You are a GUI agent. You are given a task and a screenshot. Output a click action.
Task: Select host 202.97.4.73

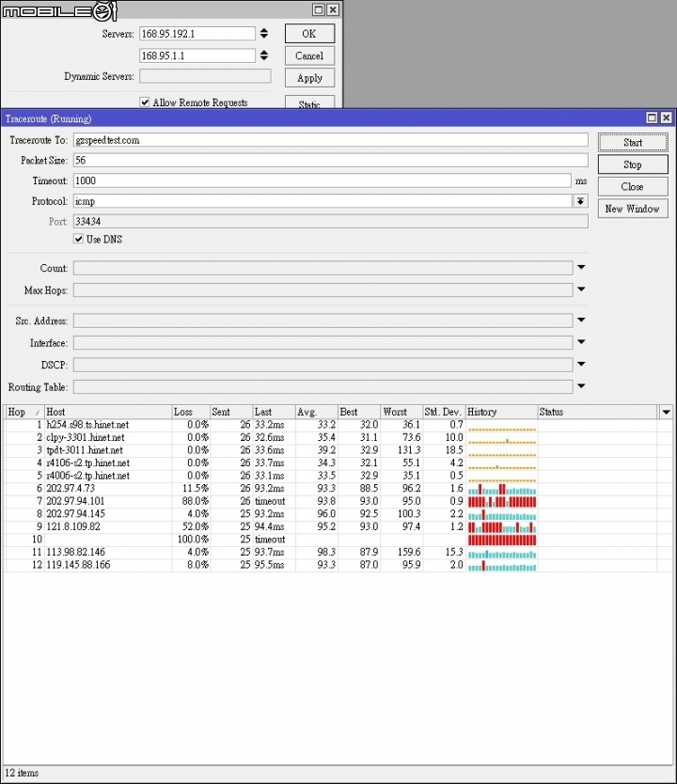pyautogui.click(x=71, y=489)
